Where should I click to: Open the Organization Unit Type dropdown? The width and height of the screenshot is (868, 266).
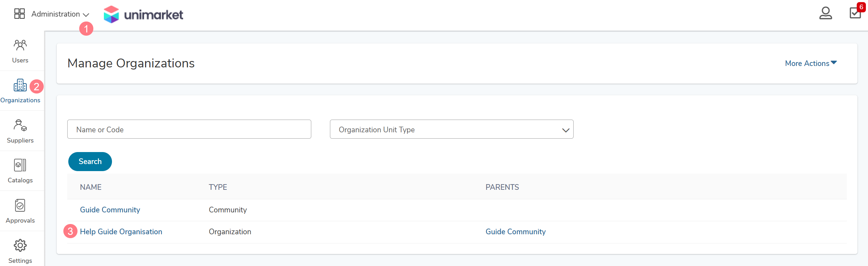coord(451,129)
